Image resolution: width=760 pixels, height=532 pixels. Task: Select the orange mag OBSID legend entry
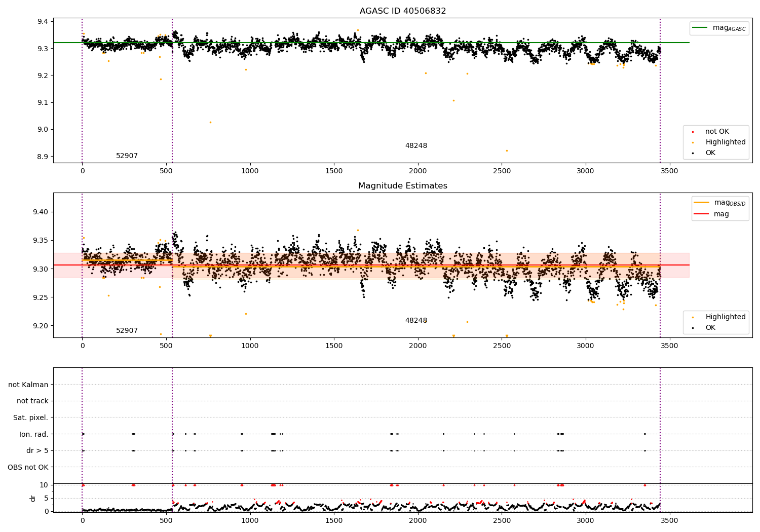click(719, 203)
